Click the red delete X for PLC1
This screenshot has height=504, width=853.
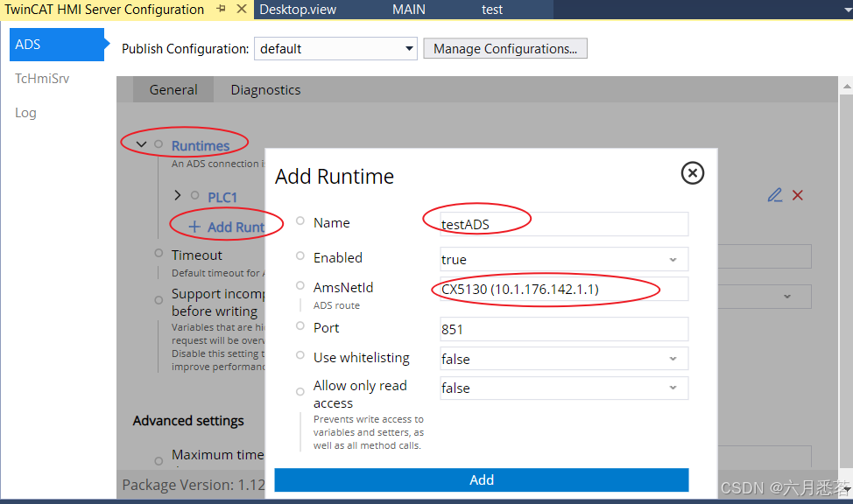798,194
